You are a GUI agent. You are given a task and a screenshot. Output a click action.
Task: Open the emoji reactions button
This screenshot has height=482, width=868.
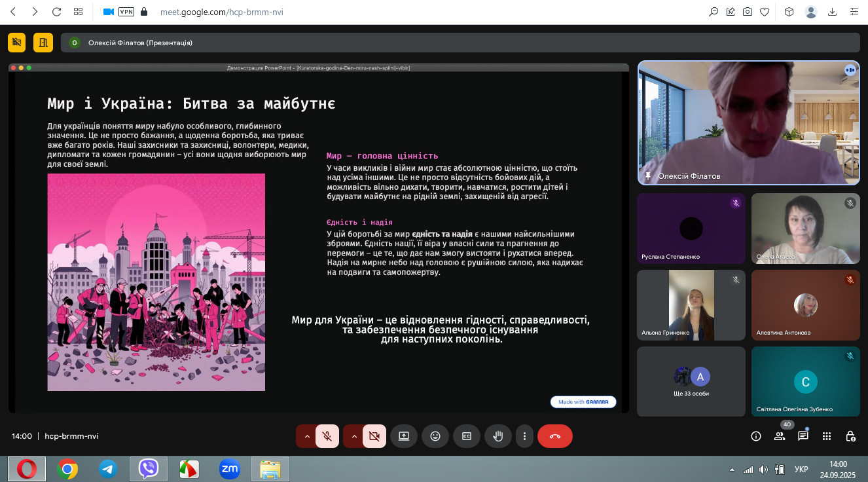(x=435, y=436)
